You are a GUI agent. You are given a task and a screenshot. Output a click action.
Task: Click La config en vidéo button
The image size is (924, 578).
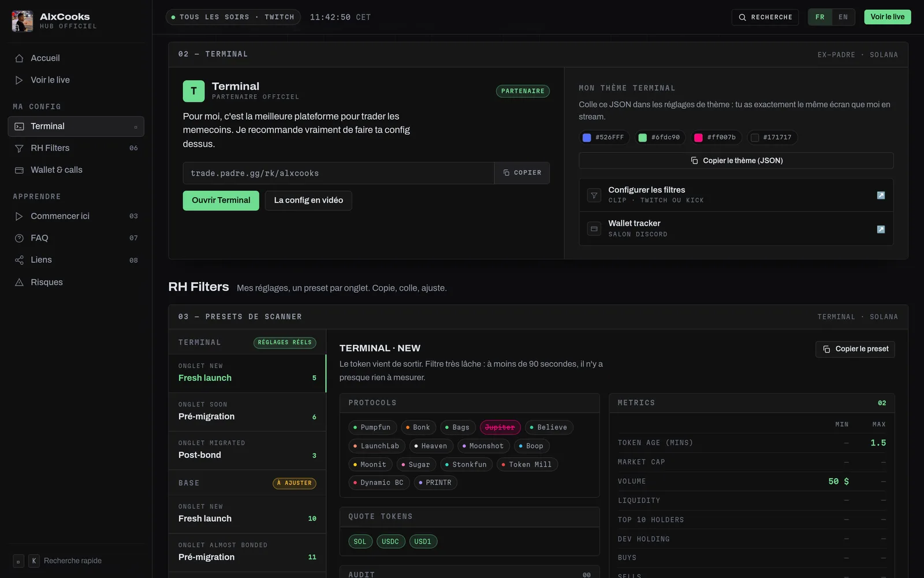coord(308,201)
